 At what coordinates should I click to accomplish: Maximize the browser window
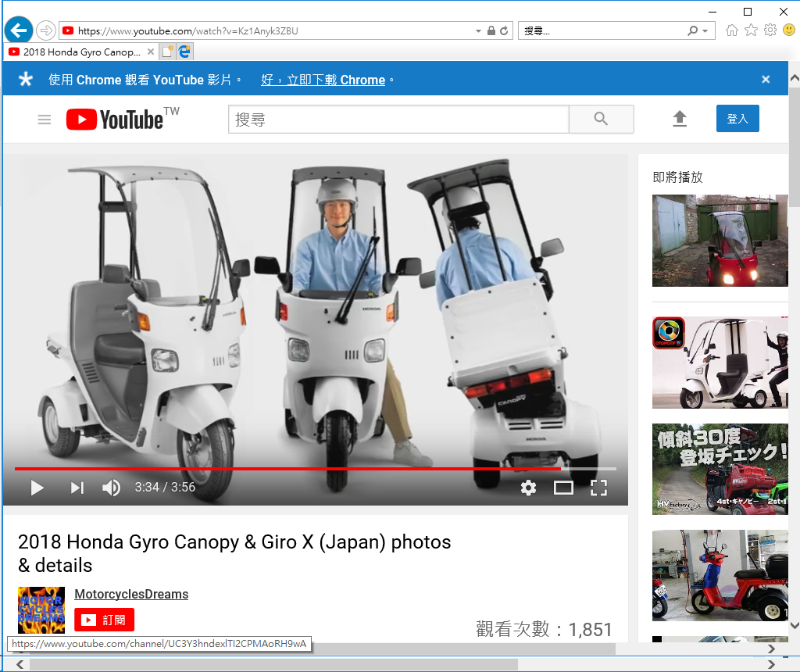(748, 12)
